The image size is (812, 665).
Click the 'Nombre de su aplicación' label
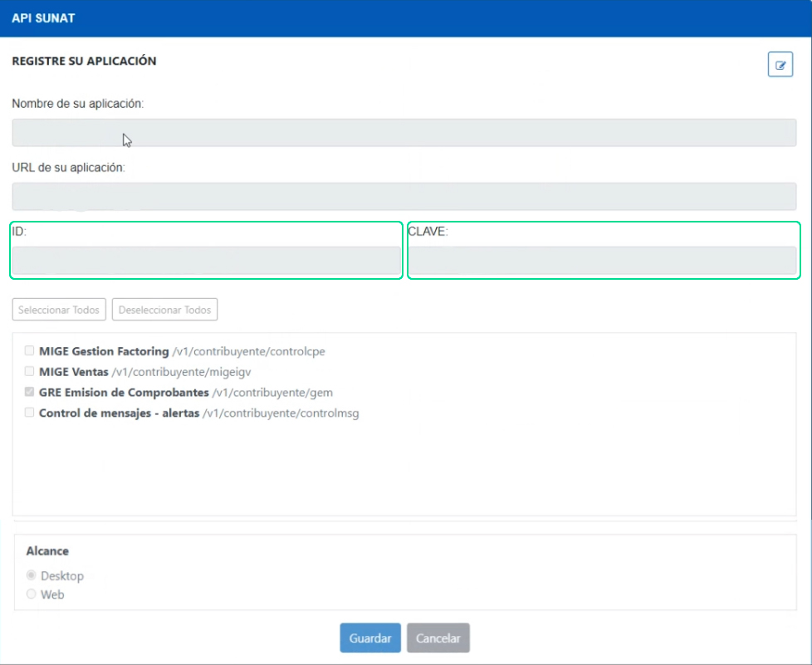click(x=78, y=104)
